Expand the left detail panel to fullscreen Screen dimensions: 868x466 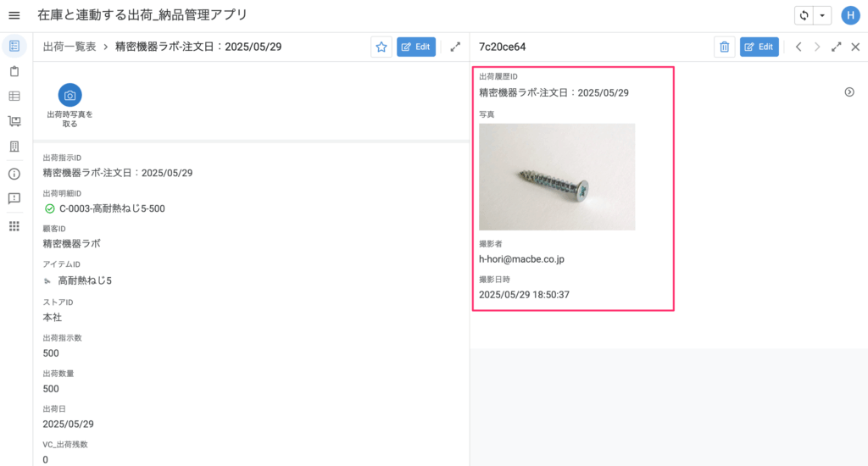(x=455, y=47)
